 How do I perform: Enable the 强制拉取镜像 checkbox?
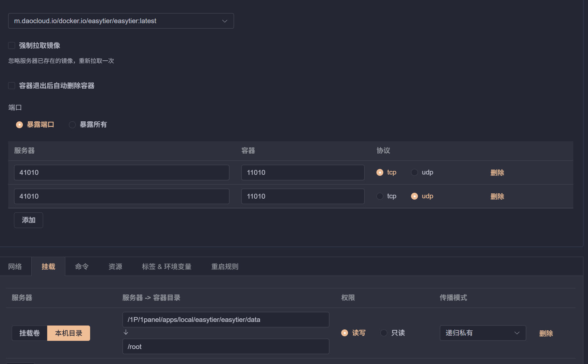click(12, 46)
